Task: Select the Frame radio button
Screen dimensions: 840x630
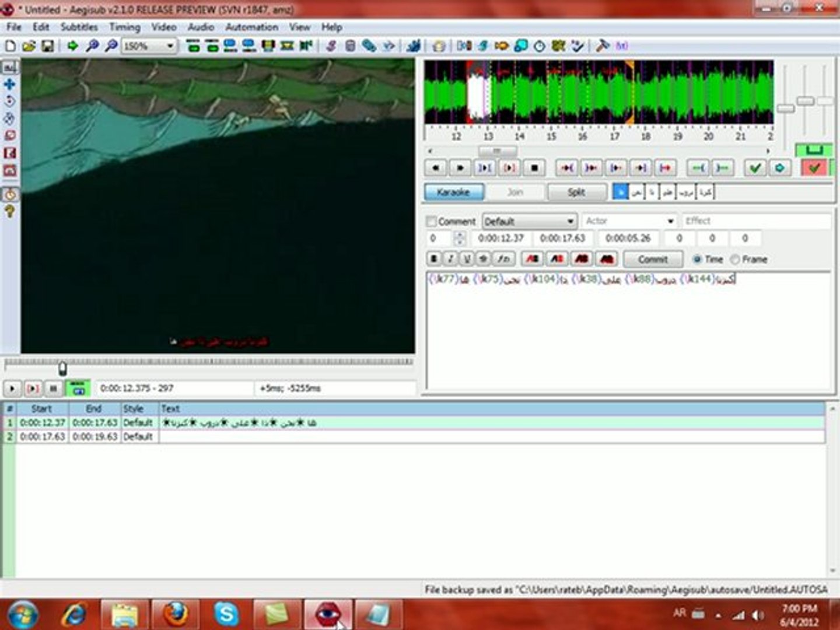Action: click(x=735, y=259)
